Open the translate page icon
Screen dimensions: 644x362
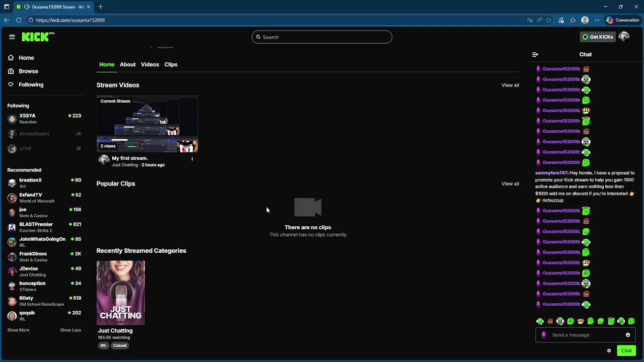(530, 20)
